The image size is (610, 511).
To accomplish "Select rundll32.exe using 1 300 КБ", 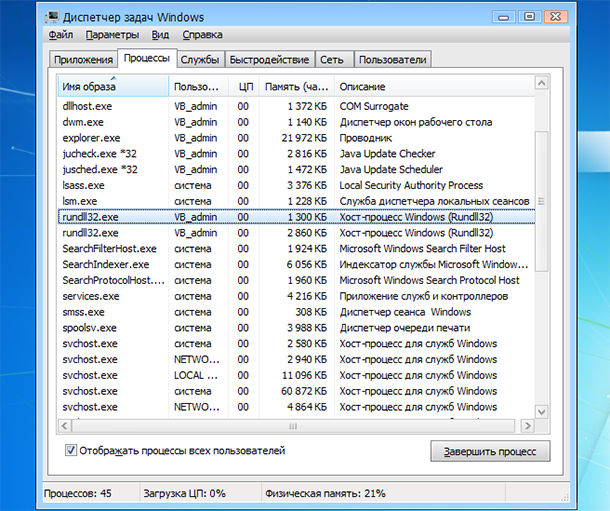I will coord(296,217).
